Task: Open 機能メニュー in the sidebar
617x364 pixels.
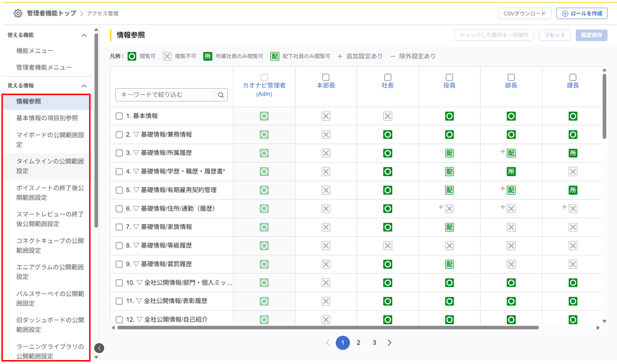Action: tap(35, 51)
